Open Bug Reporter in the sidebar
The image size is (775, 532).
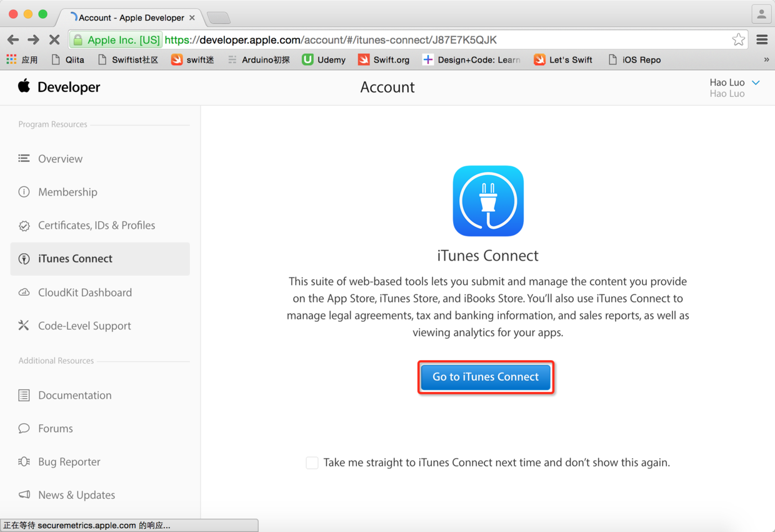[x=100, y=461]
